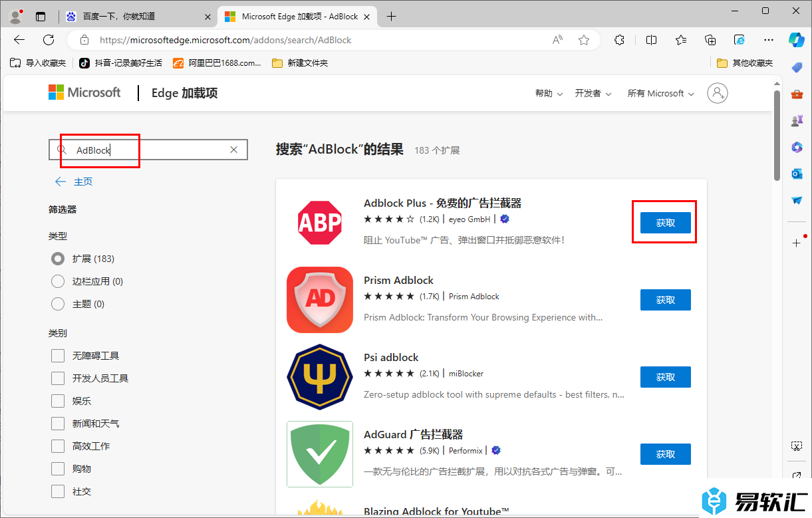Open the 新建文件夹 bookmarks folder
Screen dimensions: 812x518
pos(300,63)
